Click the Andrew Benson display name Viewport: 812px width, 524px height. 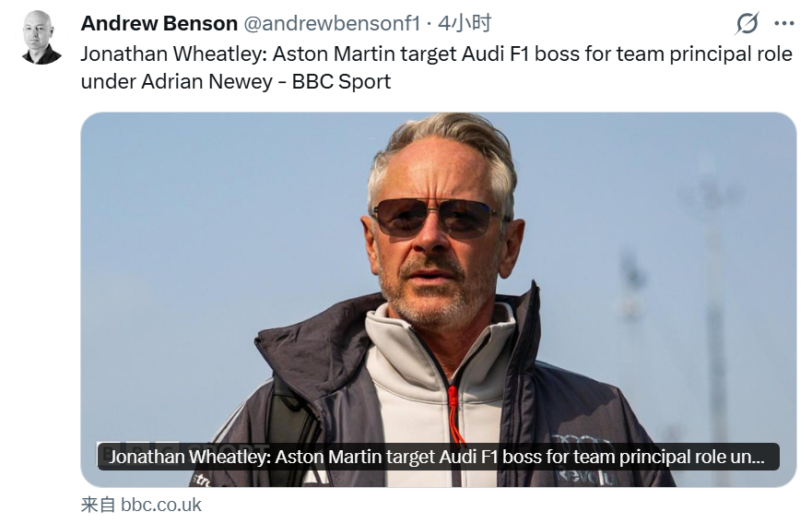pyautogui.click(x=159, y=23)
